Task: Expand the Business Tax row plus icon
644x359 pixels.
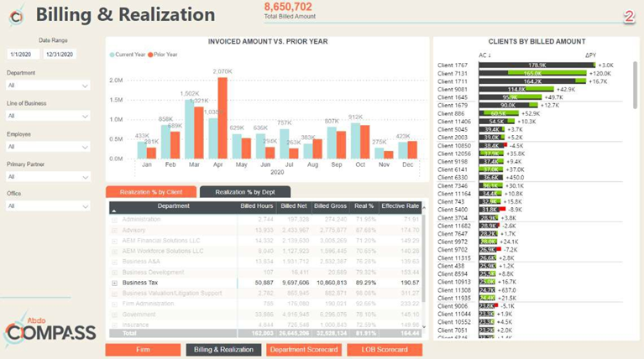Action: 114,284
